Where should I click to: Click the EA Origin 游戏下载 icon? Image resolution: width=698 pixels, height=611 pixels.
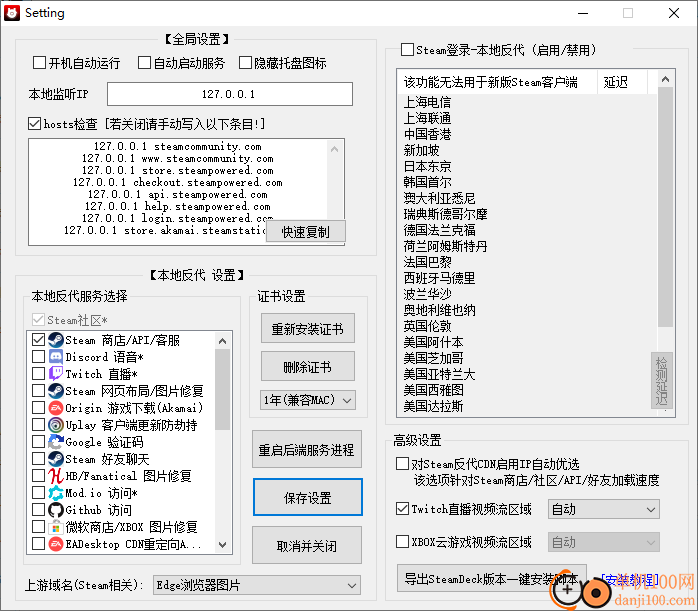pyautogui.click(x=56, y=408)
